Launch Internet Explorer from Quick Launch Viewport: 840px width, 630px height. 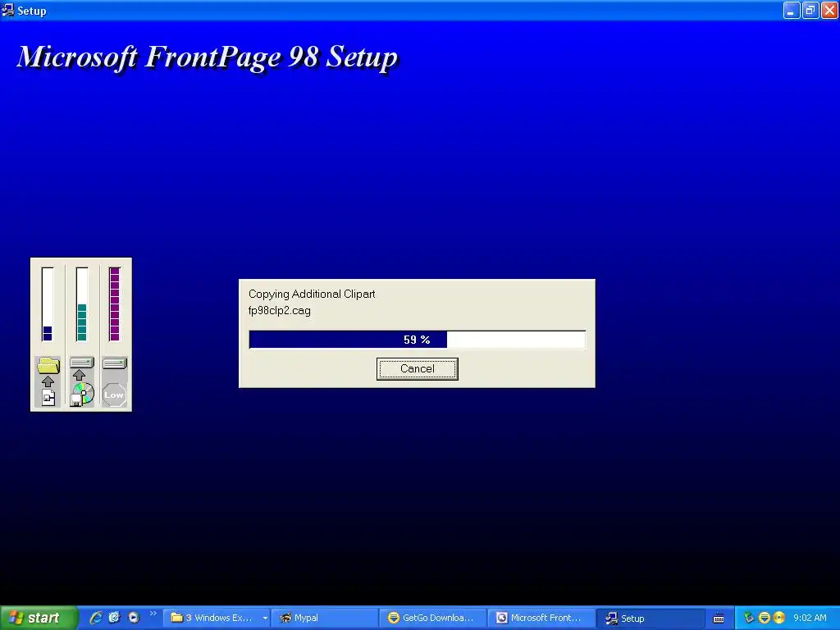(96, 618)
